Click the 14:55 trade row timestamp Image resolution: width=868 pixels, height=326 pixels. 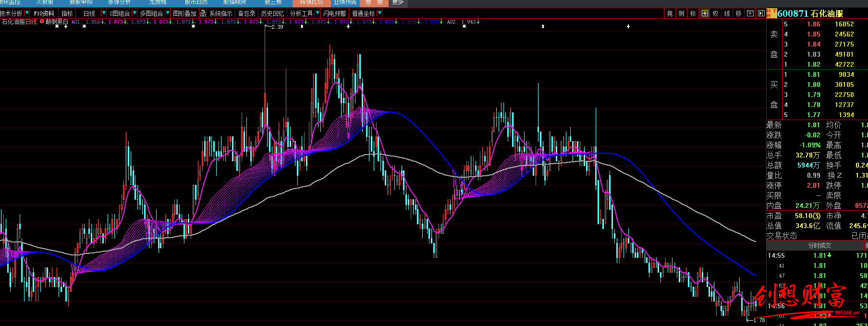(x=776, y=255)
